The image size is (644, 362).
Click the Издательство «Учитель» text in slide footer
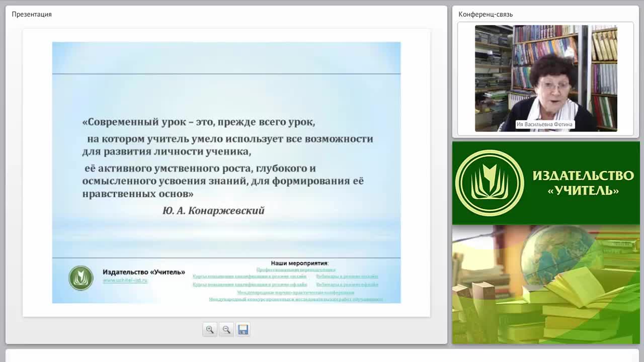(x=144, y=272)
